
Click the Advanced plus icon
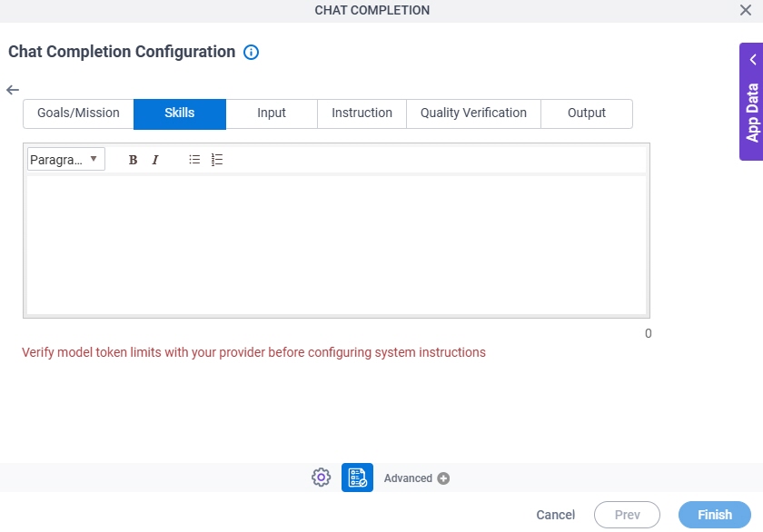point(443,478)
